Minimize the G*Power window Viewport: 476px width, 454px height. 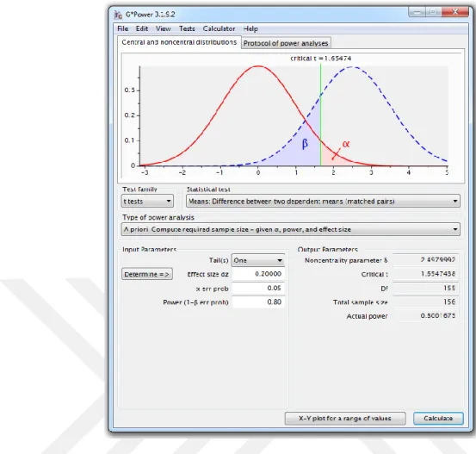(x=417, y=12)
